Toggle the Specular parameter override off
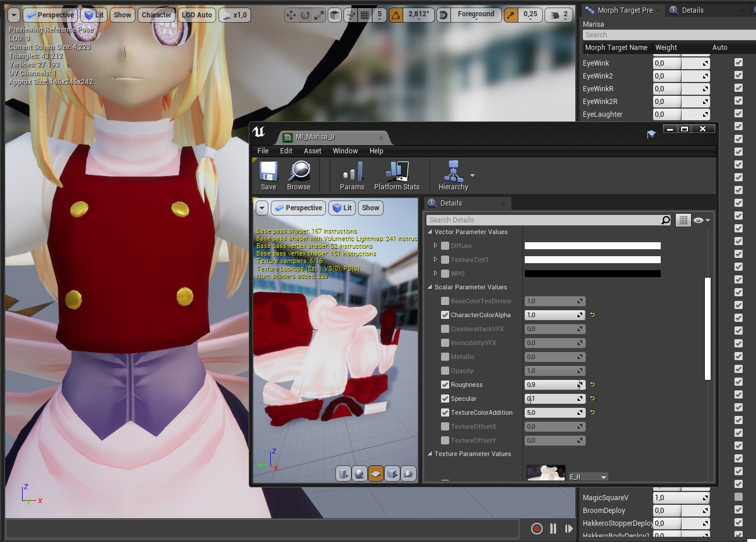 tap(445, 399)
